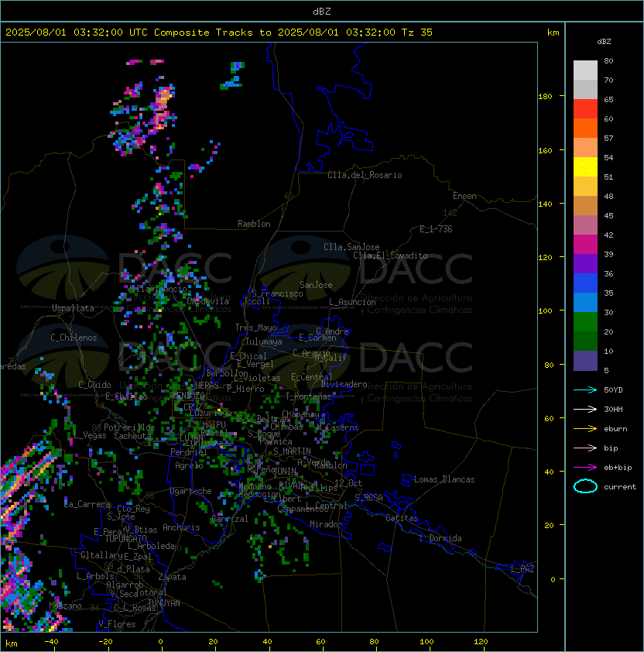Click the 'km' unit label at header right
Viewport: 644px width, 652px height.
coord(553,33)
